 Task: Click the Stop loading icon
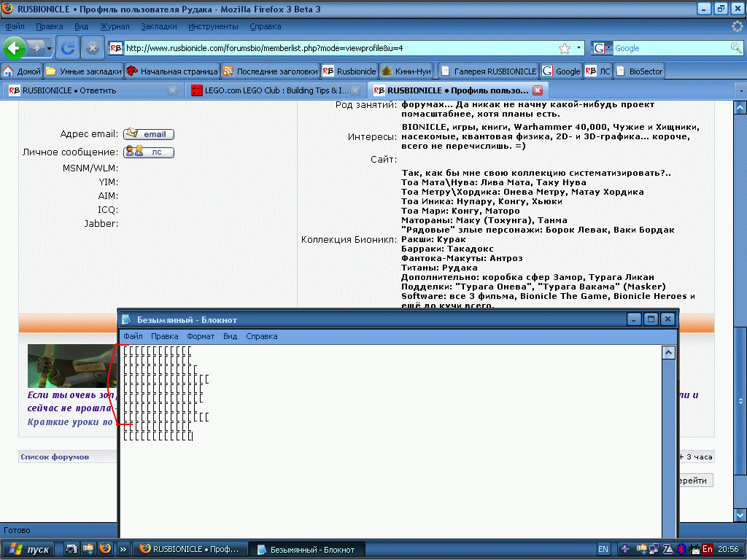[x=93, y=47]
